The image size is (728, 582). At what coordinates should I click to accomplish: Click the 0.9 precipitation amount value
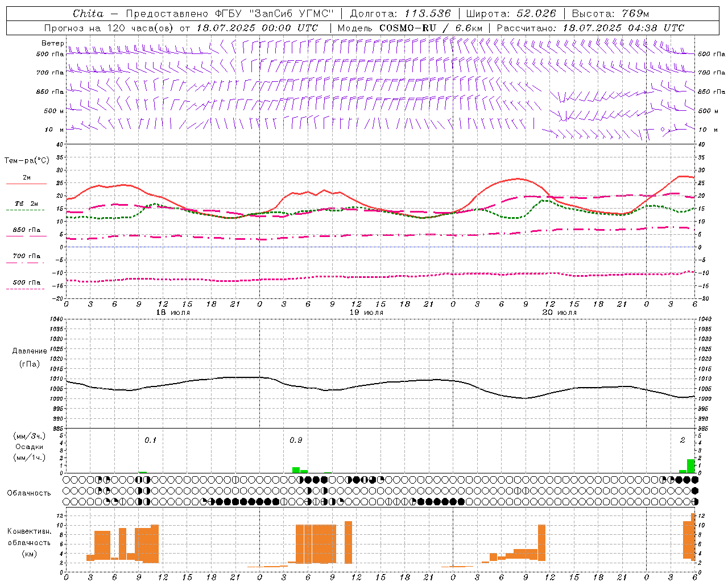296,440
